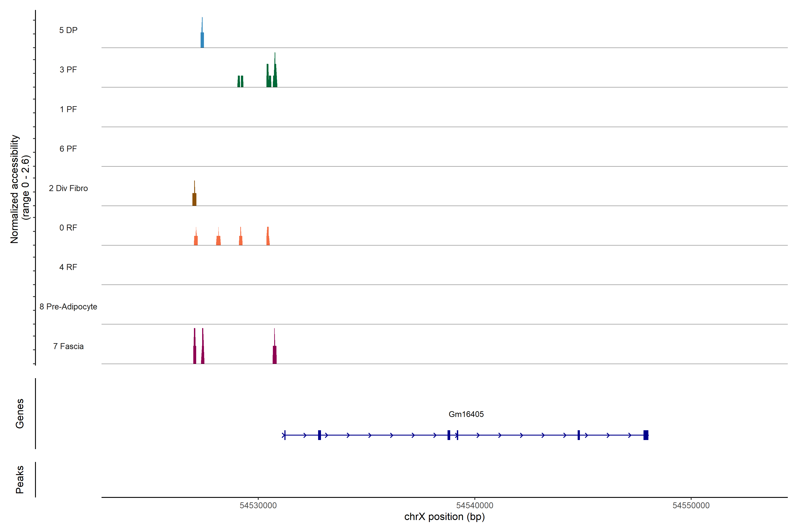Screen dimensions: 798x532
Task: Click the 54540000 axis tick label
Action: [475, 506]
